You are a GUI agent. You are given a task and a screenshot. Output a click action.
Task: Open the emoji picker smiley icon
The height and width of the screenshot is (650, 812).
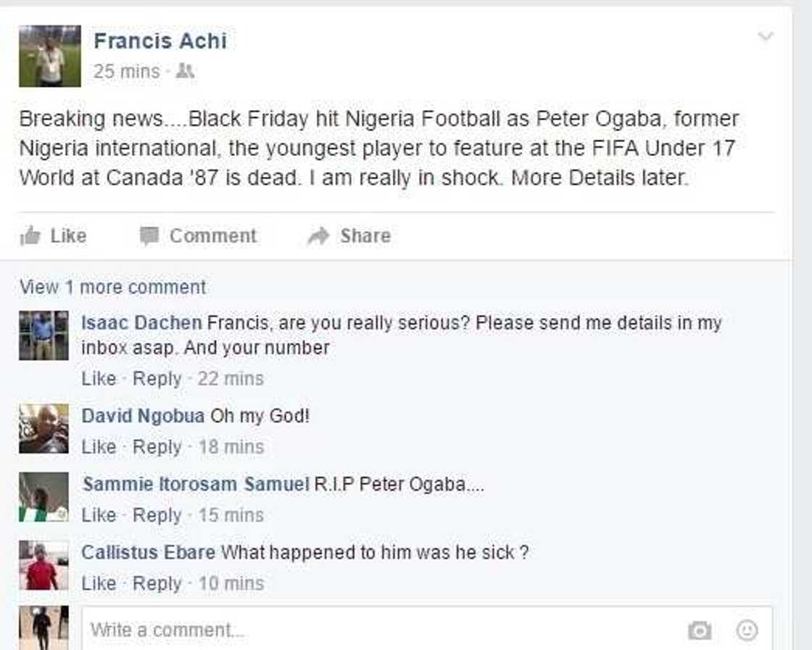coord(747,630)
